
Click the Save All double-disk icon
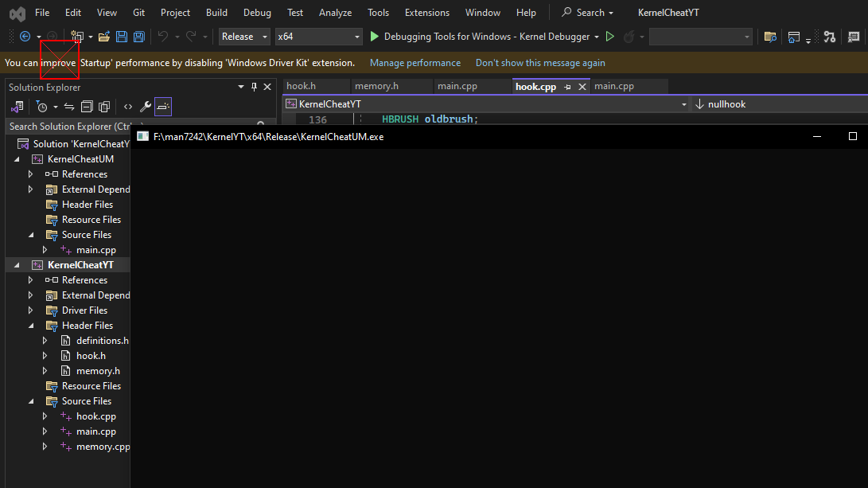139,37
